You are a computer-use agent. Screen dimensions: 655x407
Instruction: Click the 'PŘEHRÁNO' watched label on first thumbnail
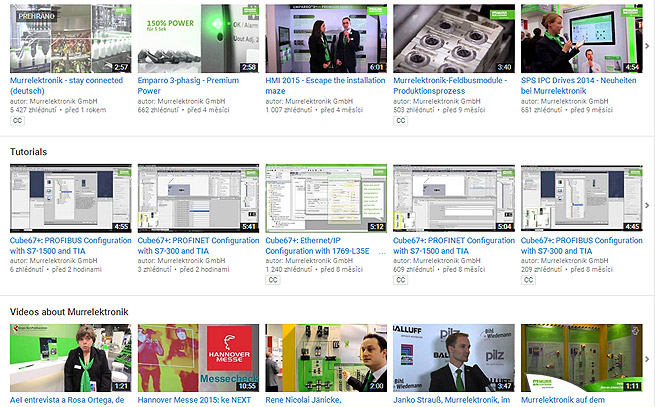pyautogui.click(x=36, y=16)
